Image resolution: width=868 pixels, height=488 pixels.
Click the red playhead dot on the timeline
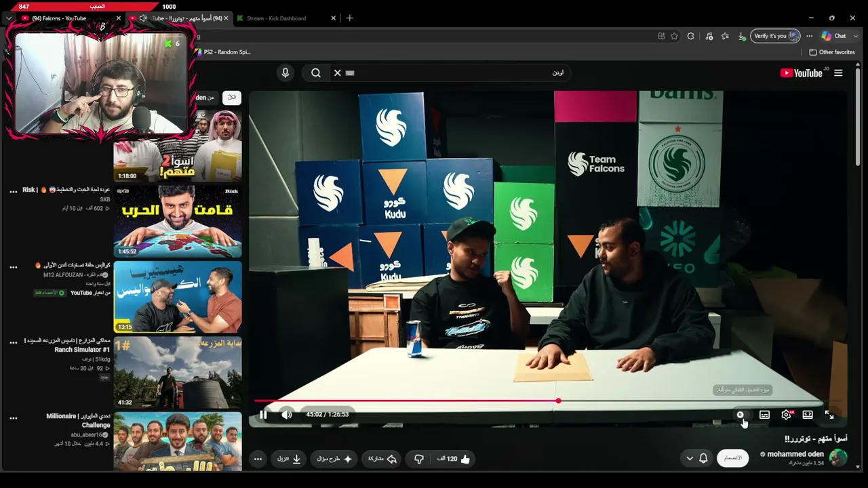click(x=558, y=401)
